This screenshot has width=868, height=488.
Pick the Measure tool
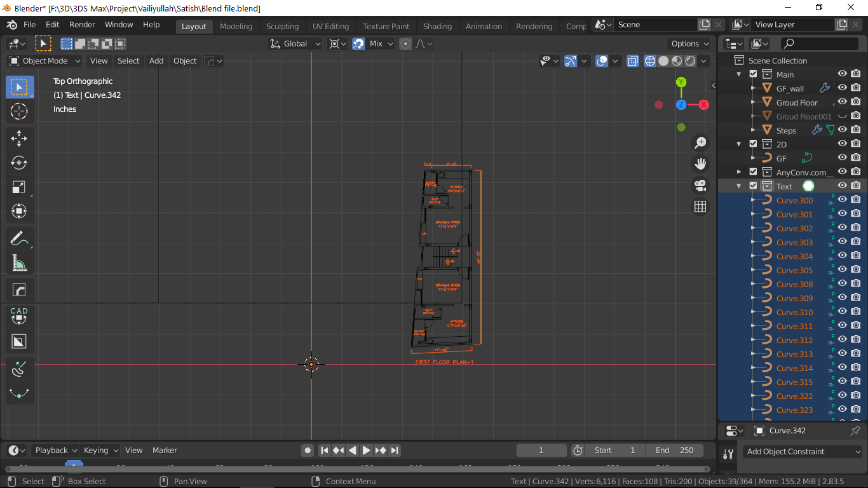point(19,263)
